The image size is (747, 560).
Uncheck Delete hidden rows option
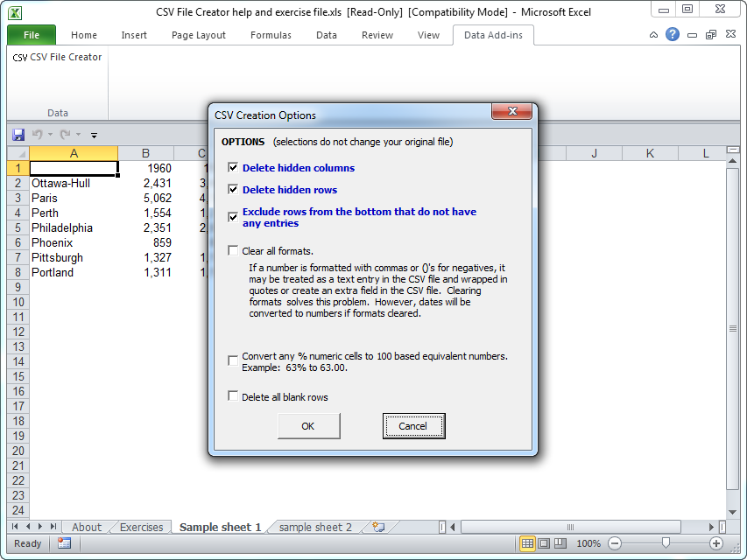(x=233, y=190)
